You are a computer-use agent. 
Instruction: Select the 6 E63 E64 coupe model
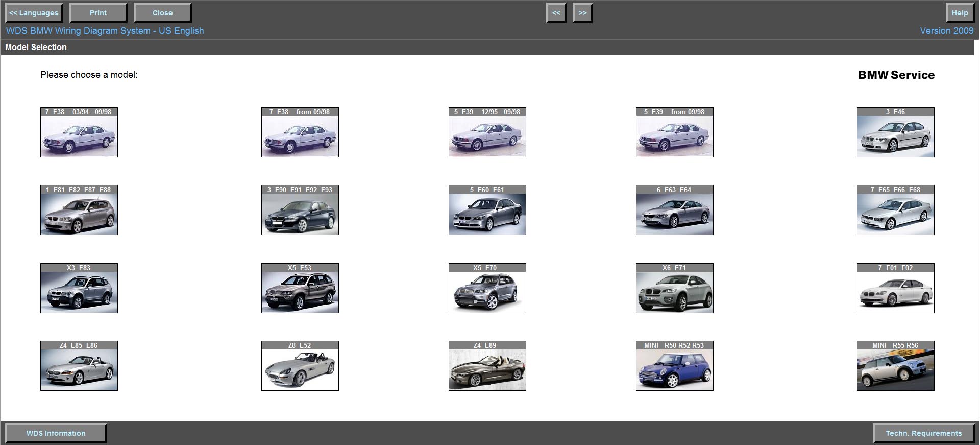(675, 210)
